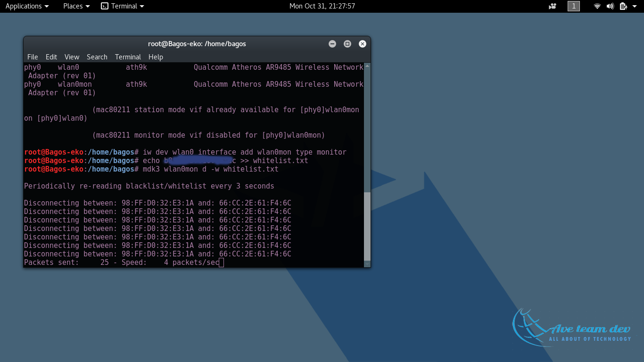Click the Help menu entry
Screen dimensions: 644x362
tap(156, 57)
